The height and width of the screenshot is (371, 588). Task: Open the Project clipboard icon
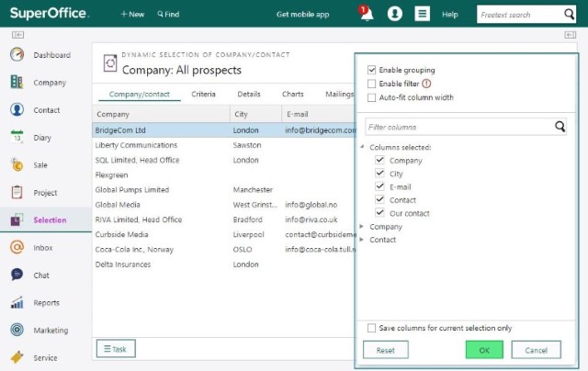[17, 192]
